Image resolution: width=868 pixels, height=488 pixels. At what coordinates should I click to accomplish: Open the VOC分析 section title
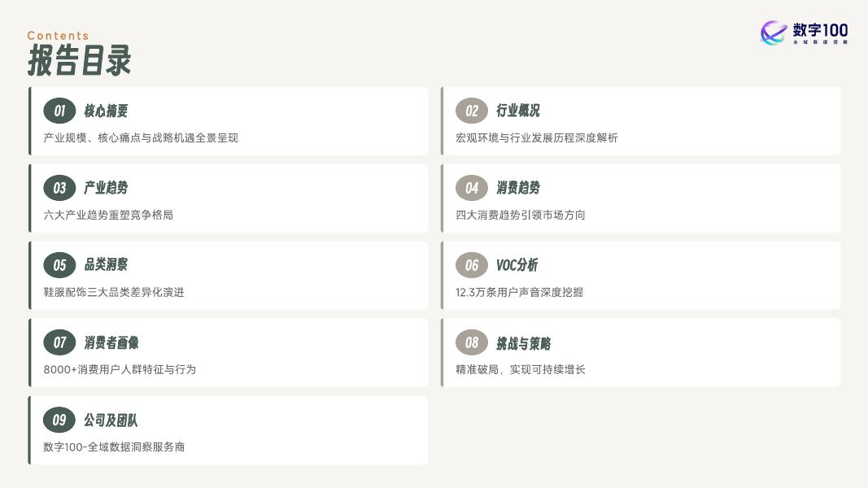point(517,265)
